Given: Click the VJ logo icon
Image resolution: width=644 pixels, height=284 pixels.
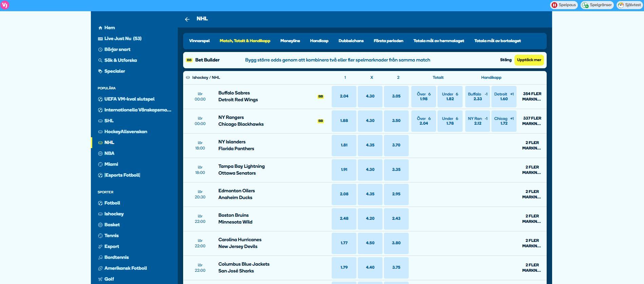Looking at the screenshot, I should 5,5.
